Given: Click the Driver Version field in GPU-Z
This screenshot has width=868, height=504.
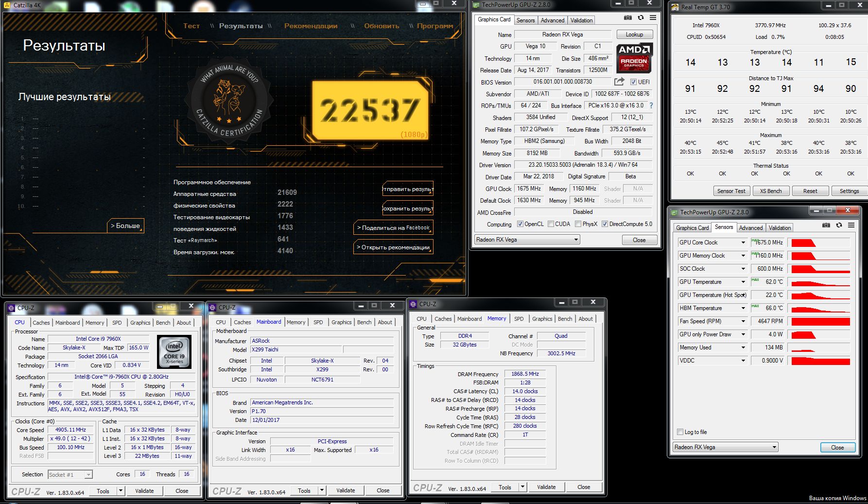Looking at the screenshot, I should tap(583, 165).
